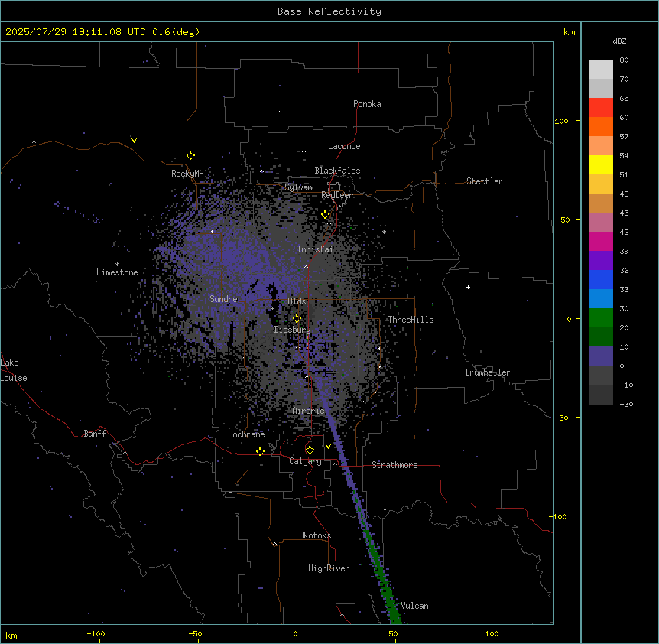This screenshot has height=644, width=659.
Task: Select the gold 51–48 dBZ legend swatch
Action: click(x=601, y=184)
